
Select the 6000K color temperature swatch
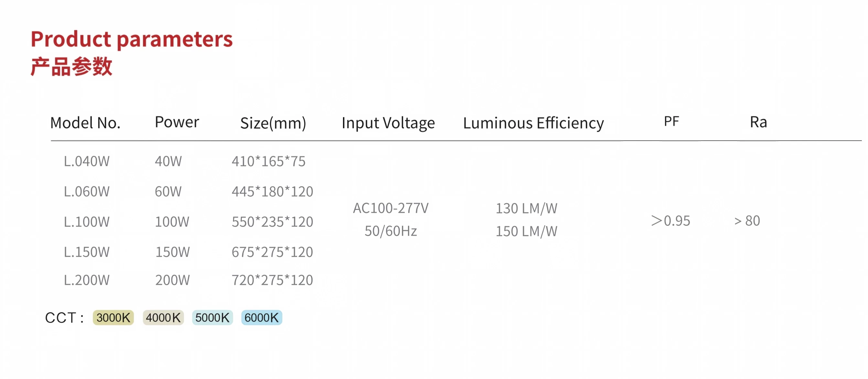click(262, 317)
